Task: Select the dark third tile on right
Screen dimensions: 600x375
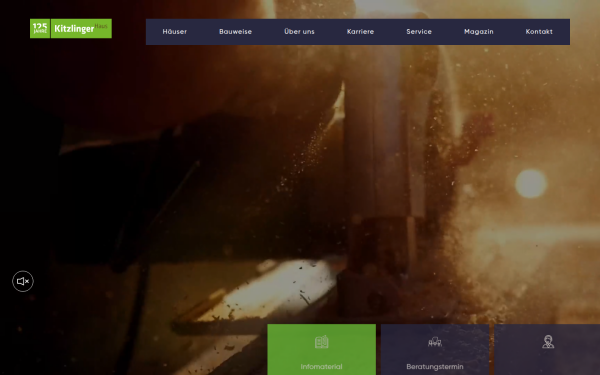Action: [x=547, y=349]
